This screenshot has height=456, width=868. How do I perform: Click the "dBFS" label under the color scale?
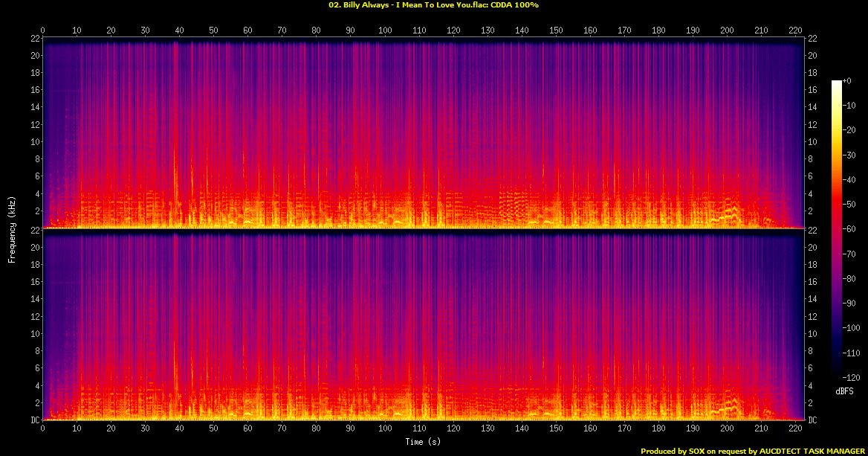pyautogui.click(x=845, y=391)
